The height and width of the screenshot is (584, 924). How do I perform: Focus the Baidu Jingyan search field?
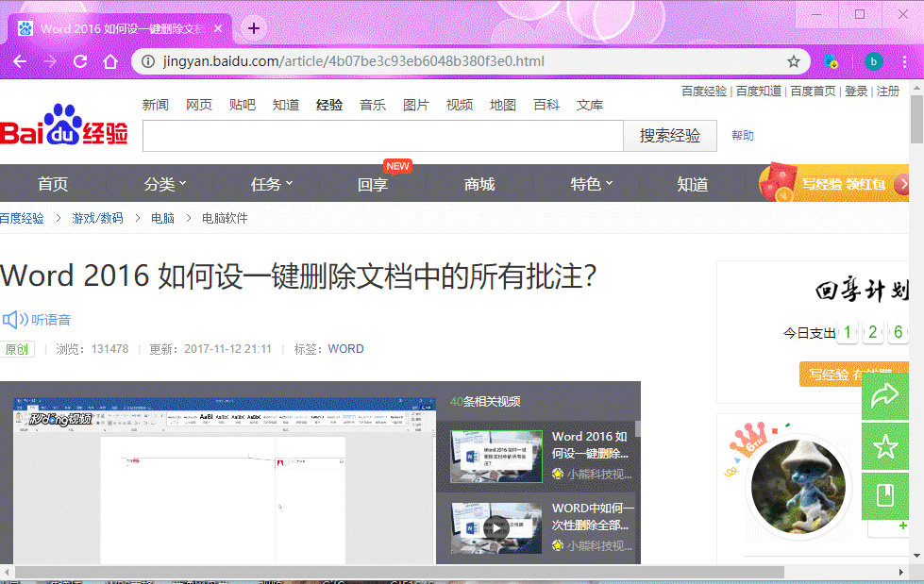pos(383,136)
